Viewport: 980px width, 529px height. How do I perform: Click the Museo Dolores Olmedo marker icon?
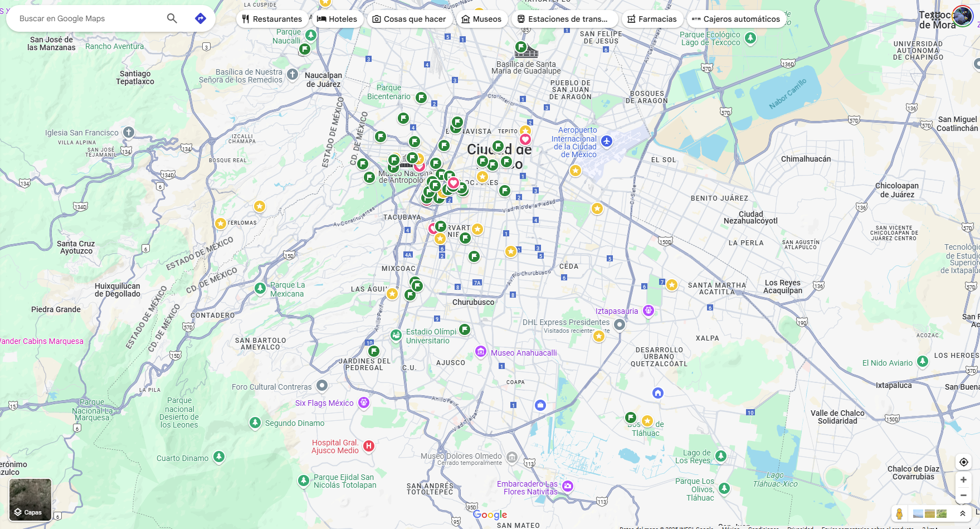point(512,458)
